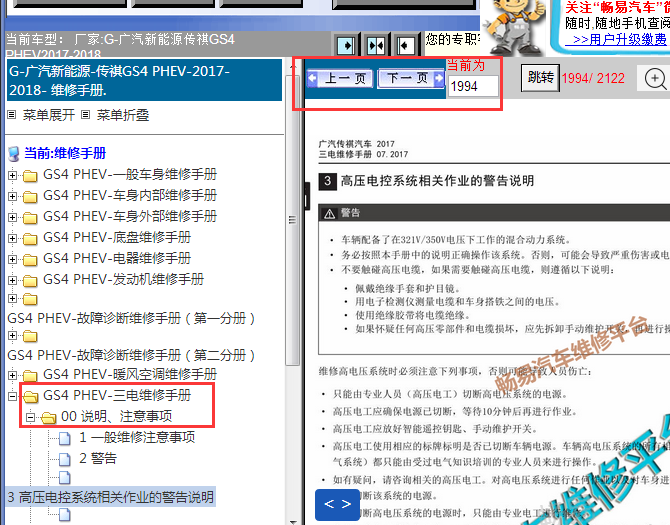This screenshot has height=525, width=670.
Task: Click page icon beside 1 一般维修注意事项
Action: pos(65,438)
